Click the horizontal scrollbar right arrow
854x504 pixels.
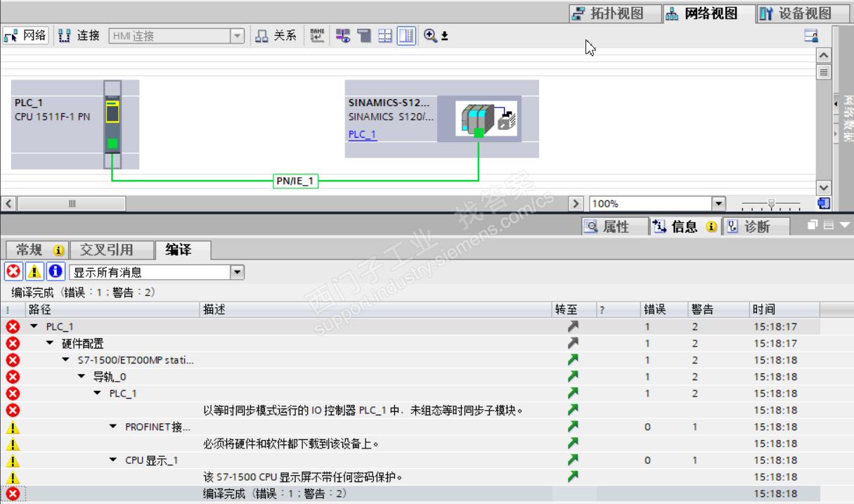(x=576, y=204)
